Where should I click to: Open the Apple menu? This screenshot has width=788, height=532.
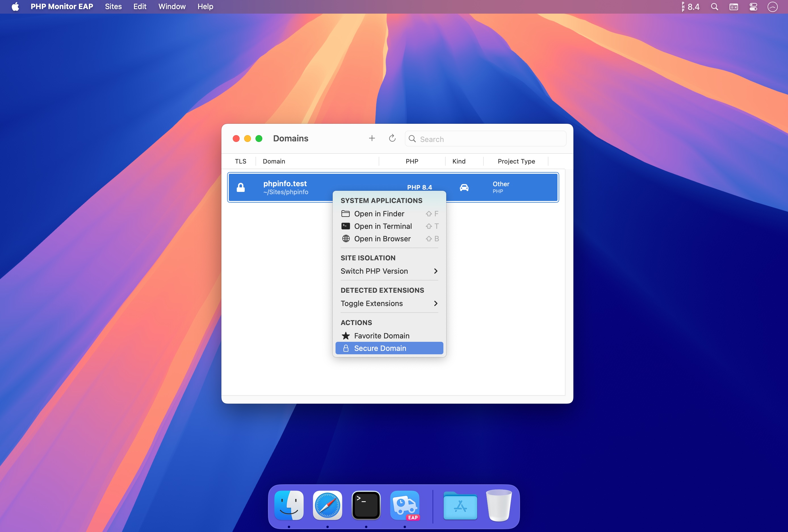(15, 7)
